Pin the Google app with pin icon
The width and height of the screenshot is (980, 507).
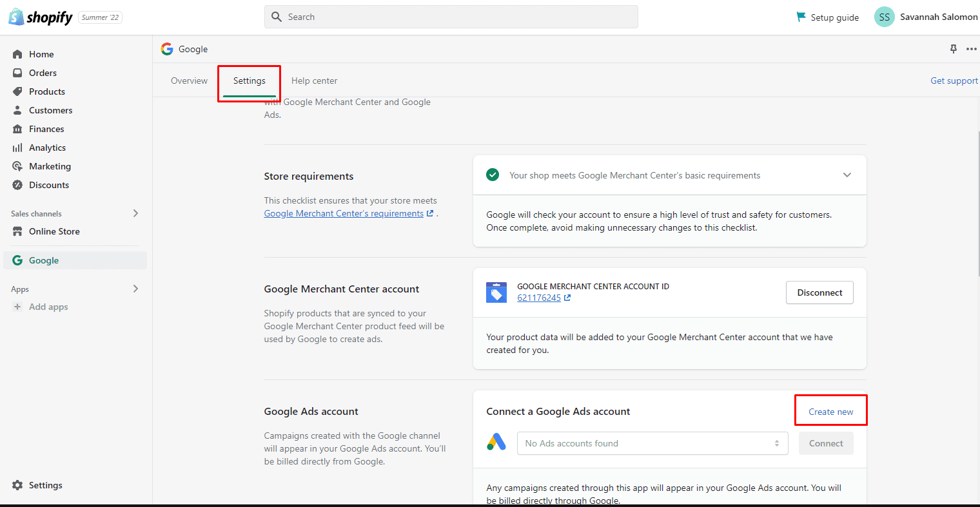pos(954,49)
